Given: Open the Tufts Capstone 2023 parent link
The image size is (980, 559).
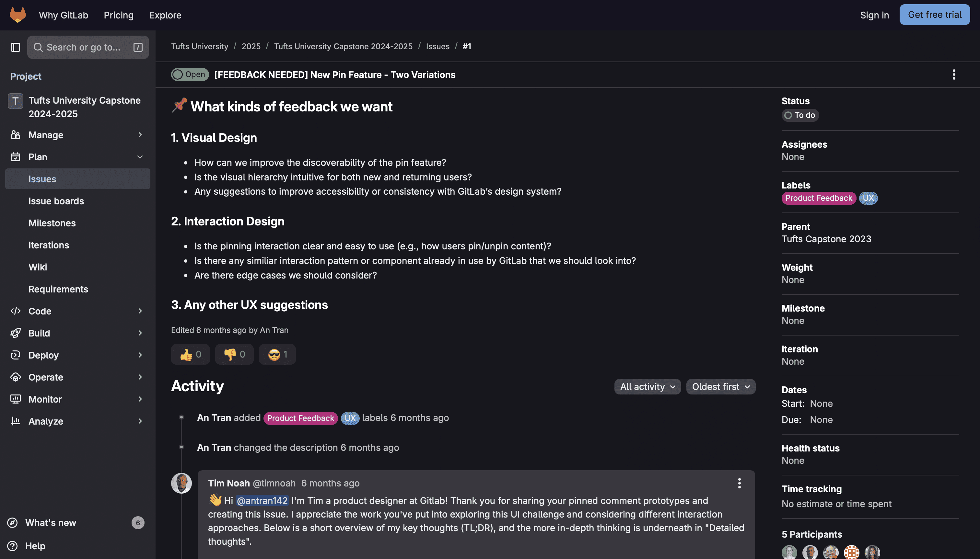Looking at the screenshot, I should point(826,239).
